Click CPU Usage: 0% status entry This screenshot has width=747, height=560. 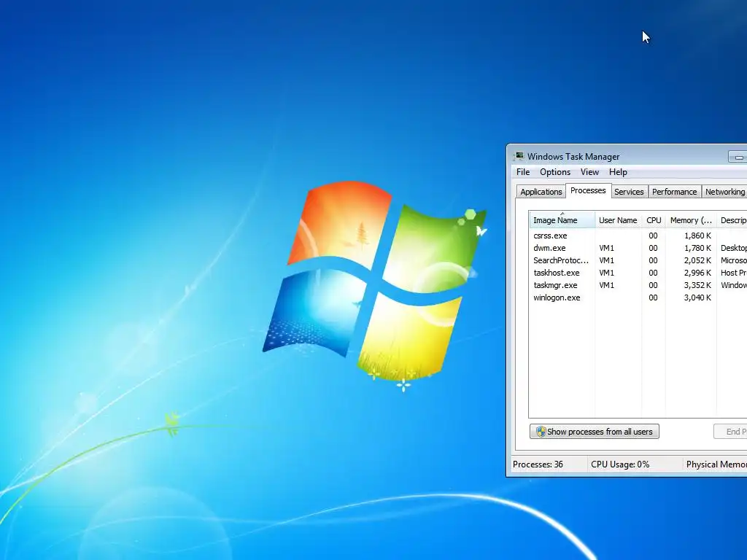620,464
